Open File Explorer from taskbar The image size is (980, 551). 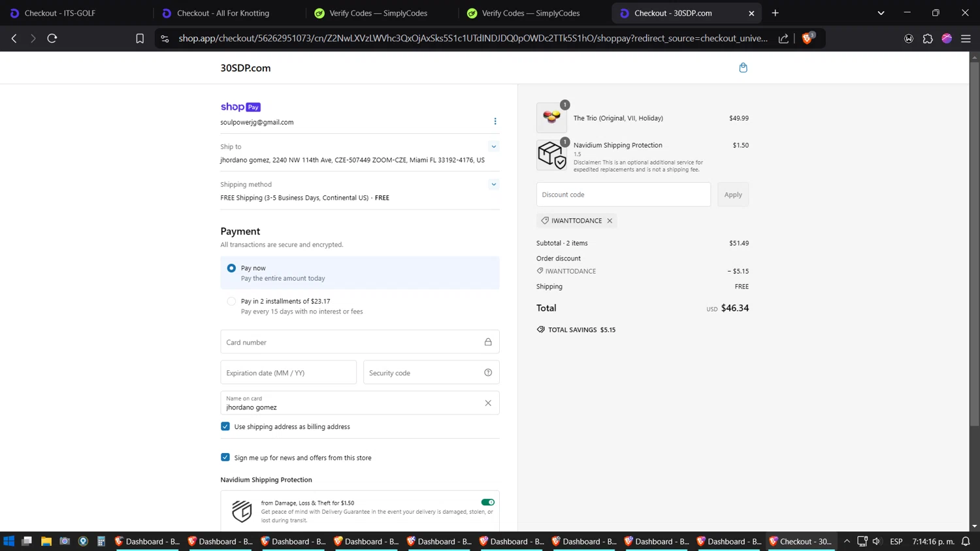point(46,541)
